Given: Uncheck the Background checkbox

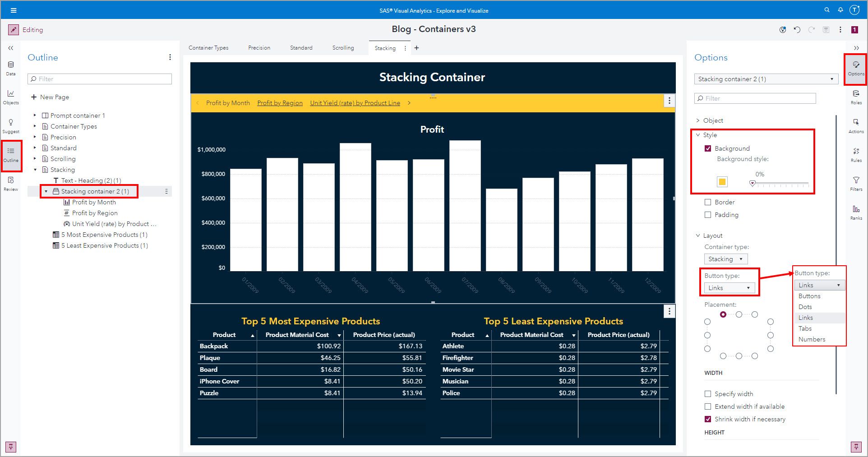Looking at the screenshot, I should click(708, 148).
